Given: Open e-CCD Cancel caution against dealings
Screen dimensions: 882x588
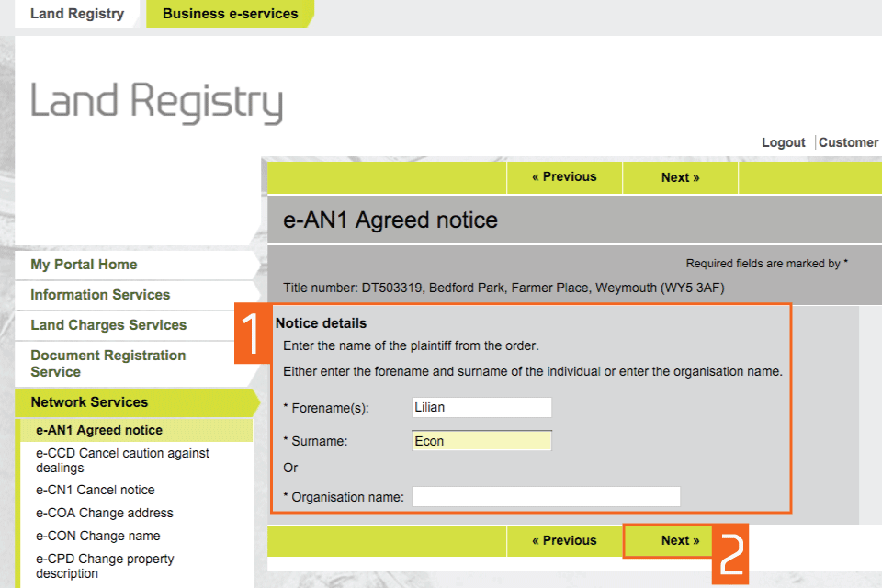Looking at the screenshot, I should tap(122, 460).
